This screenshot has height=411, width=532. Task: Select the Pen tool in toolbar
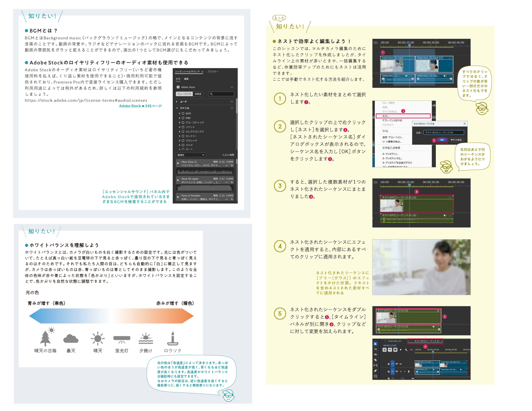[x=375, y=371]
